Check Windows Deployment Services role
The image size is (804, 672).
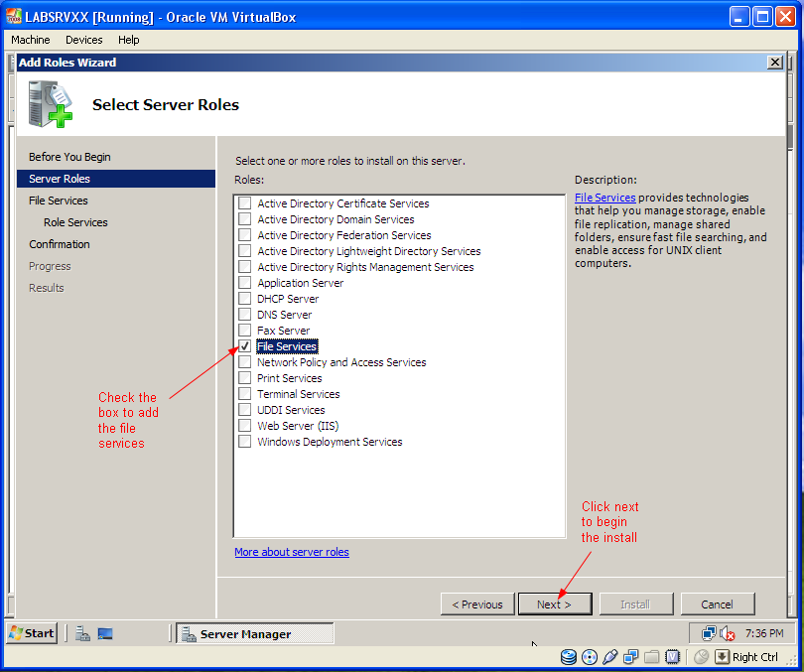pyautogui.click(x=244, y=442)
